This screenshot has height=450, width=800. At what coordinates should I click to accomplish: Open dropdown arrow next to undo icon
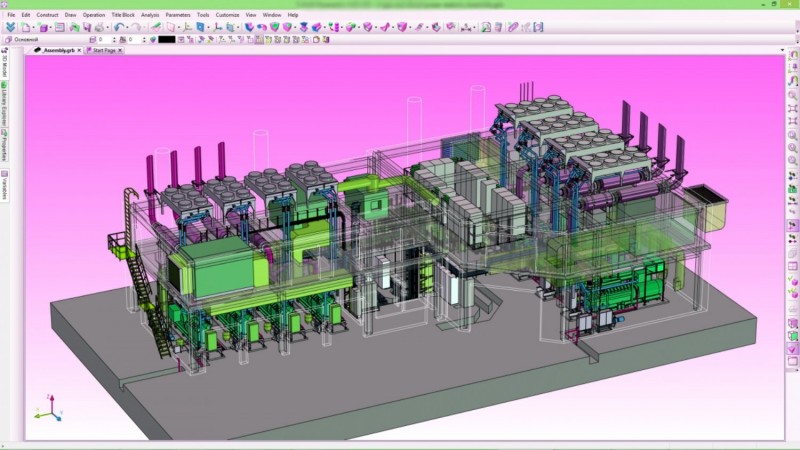point(127,28)
